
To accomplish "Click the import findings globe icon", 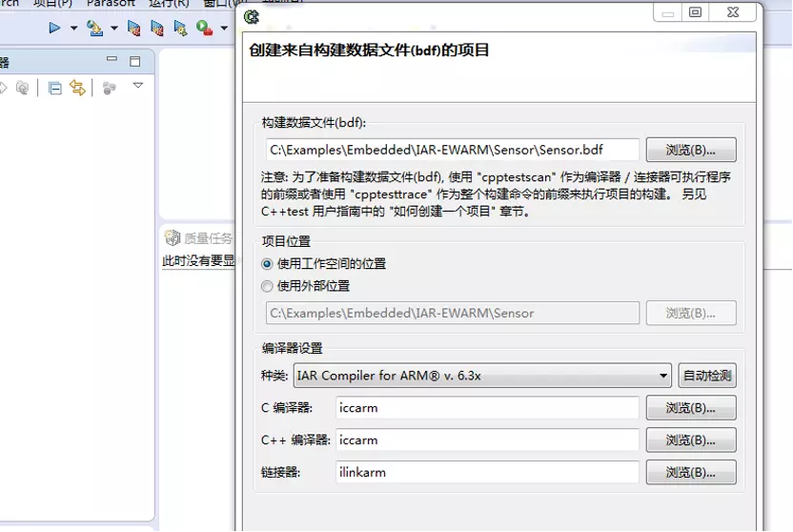I will [94, 29].
